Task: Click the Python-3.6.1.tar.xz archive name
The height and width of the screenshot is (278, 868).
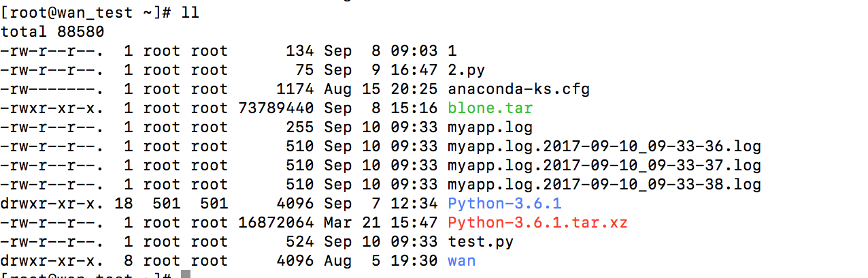Action: 537,223
